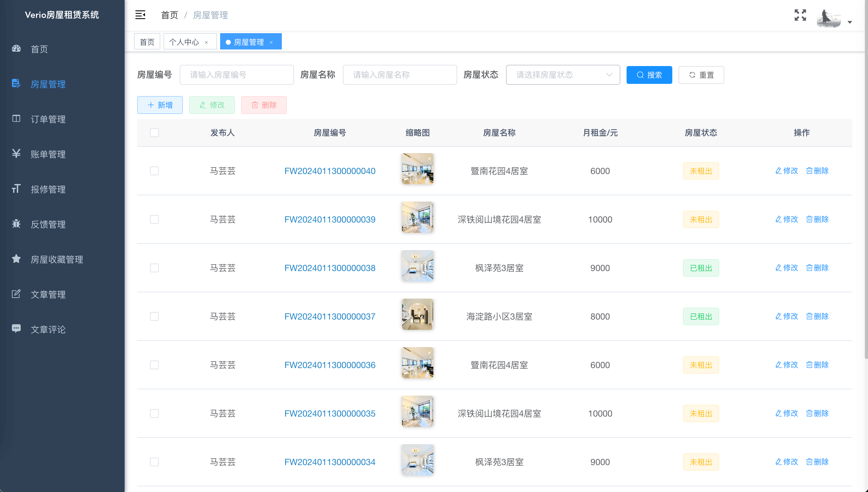Open 订单管理 in the sidebar menu

[x=48, y=119]
